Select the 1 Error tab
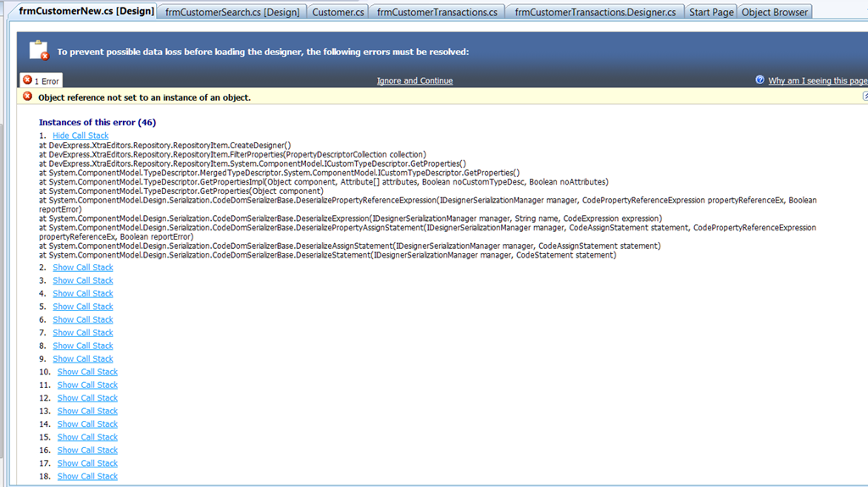Viewport: 868px width, 487px height. (41, 81)
